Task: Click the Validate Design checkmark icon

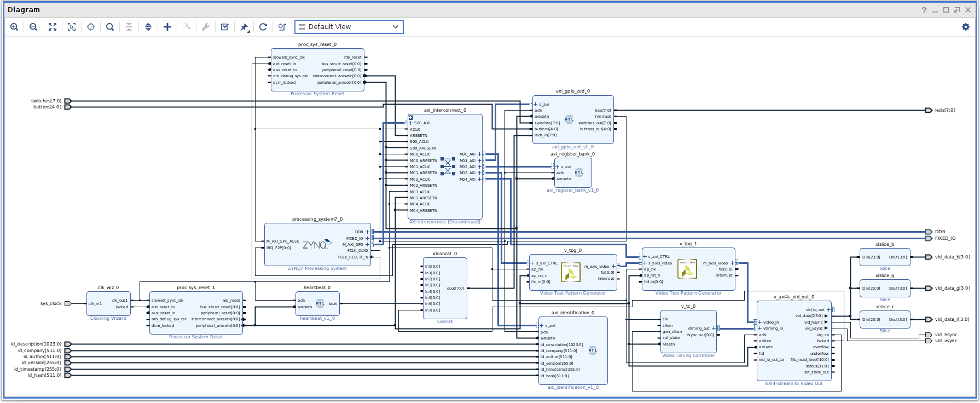Action: (x=224, y=27)
